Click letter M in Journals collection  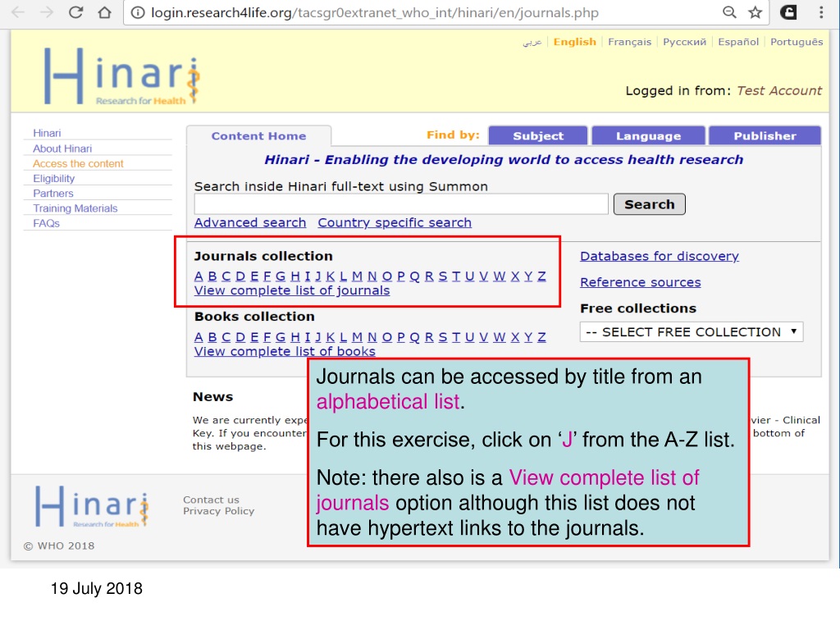[x=358, y=276]
